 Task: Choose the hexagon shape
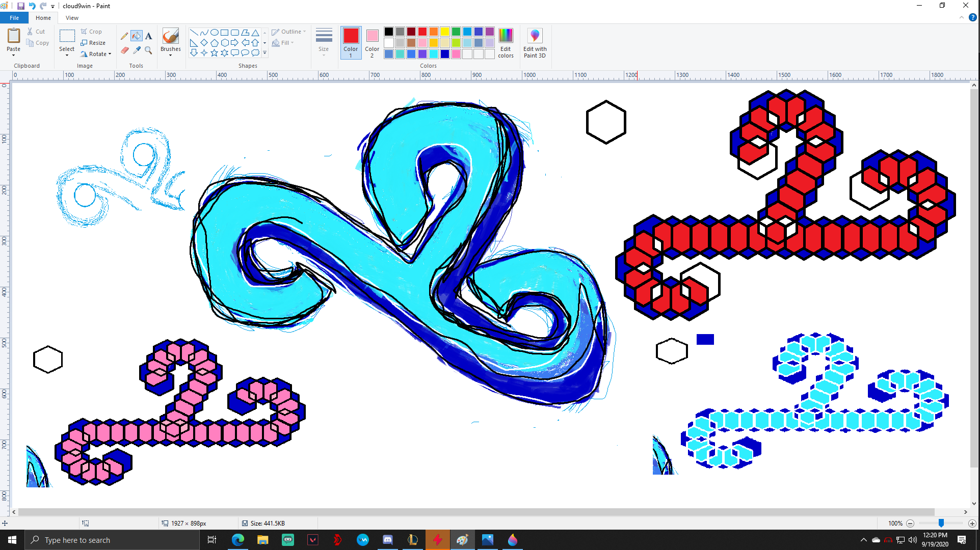224,43
